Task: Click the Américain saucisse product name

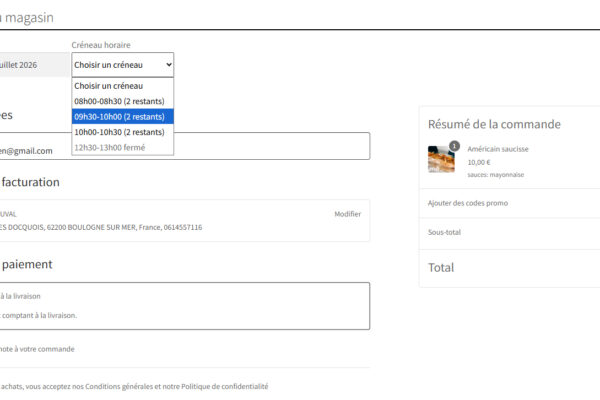Action: click(498, 149)
